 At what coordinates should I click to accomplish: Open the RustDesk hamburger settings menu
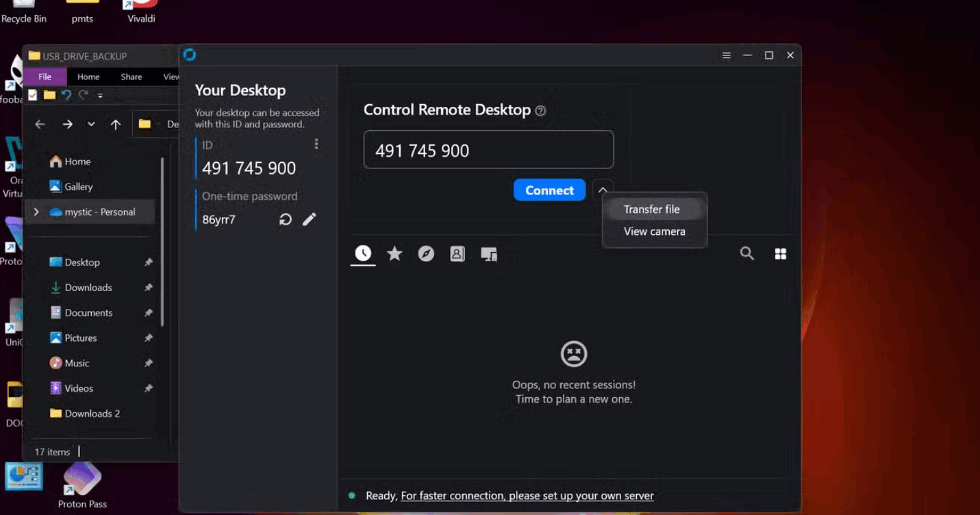click(727, 55)
